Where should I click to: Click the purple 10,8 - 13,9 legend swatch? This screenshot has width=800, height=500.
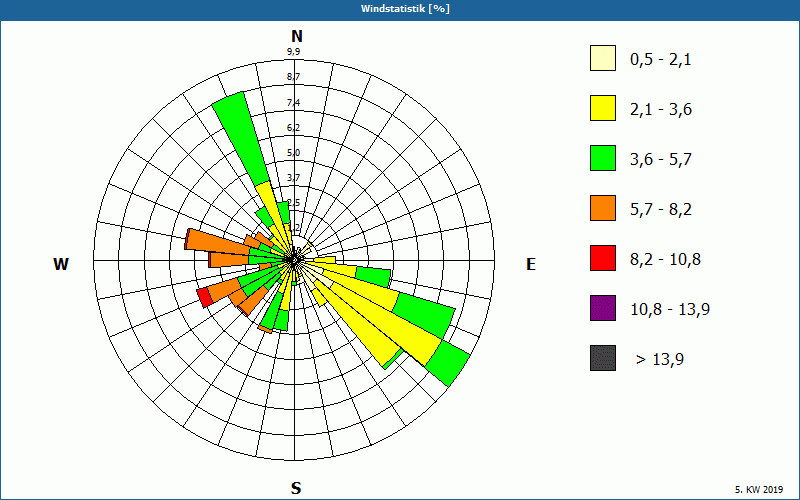point(603,308)
